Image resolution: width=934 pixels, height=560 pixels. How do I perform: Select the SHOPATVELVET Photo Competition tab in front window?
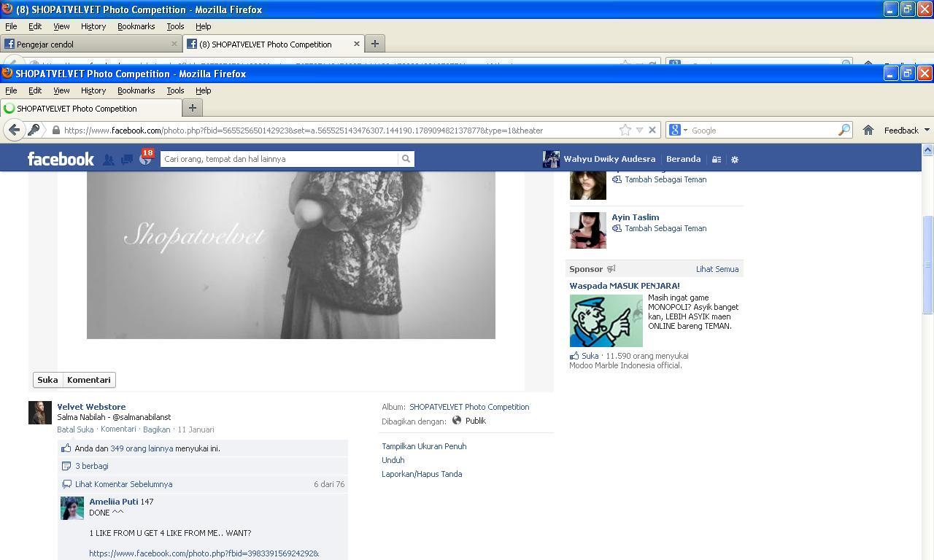click(90, 108)
